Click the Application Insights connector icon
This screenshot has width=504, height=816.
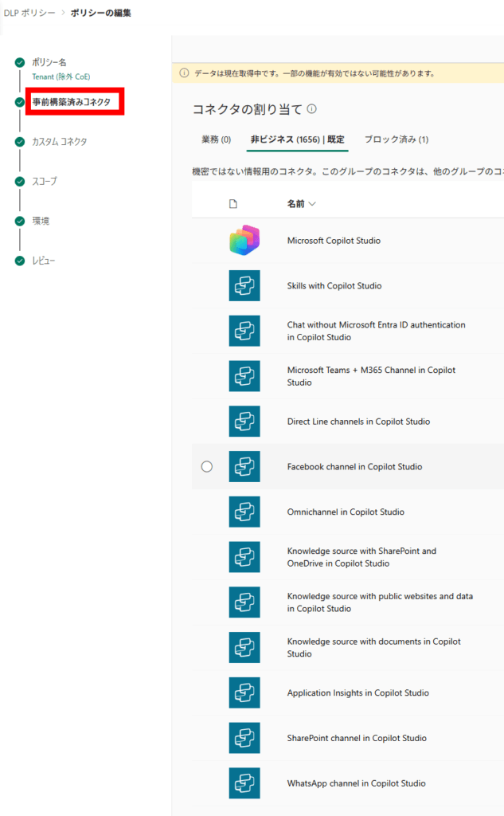(x=244, y=693)
